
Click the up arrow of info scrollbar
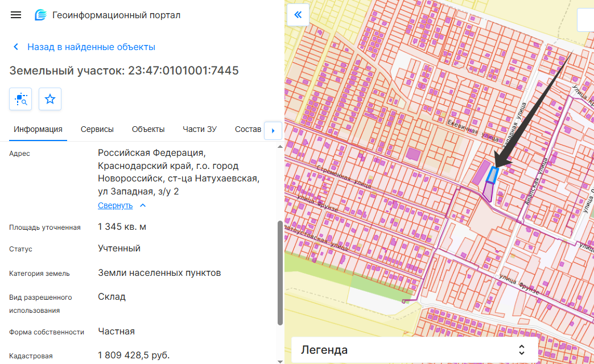pyautogui.click(x=280, y=147)
